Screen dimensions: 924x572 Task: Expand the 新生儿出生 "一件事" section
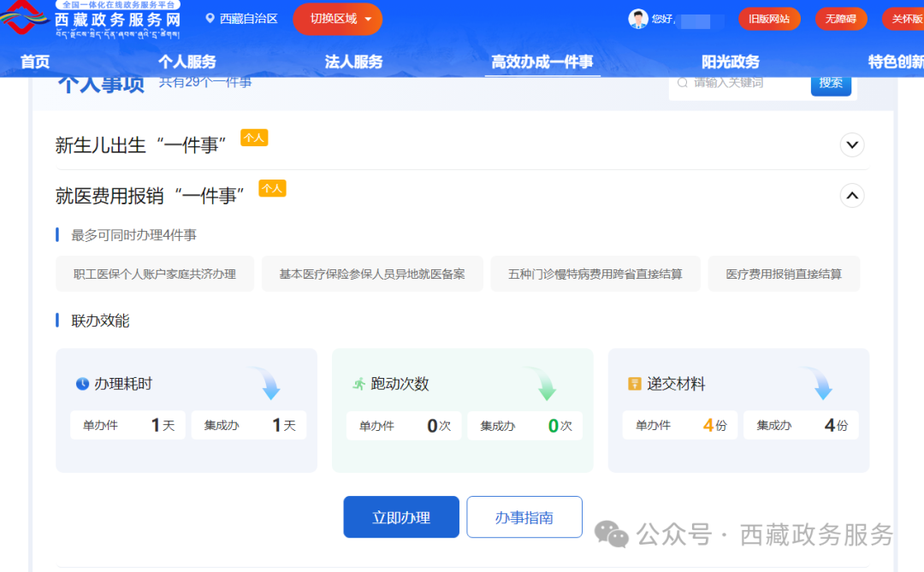tap(851, 144)
